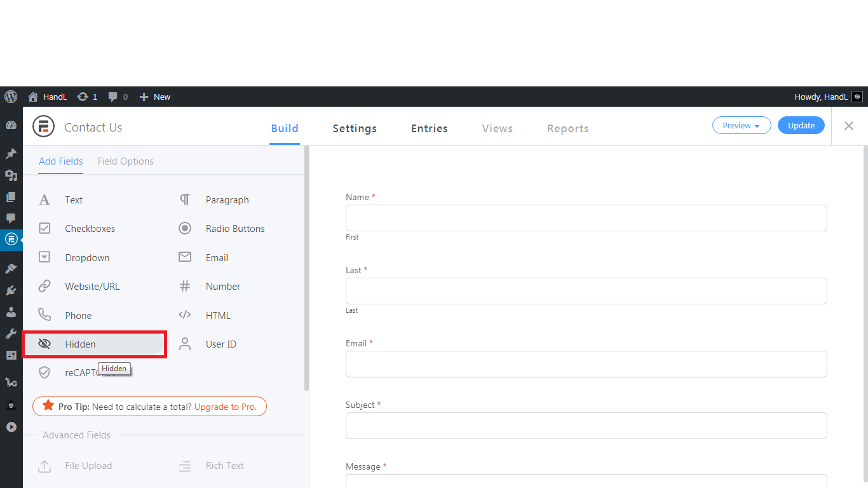868x488 pixels.
Task: Click the WordPress logo in admin bar
Action: [11, 97]
